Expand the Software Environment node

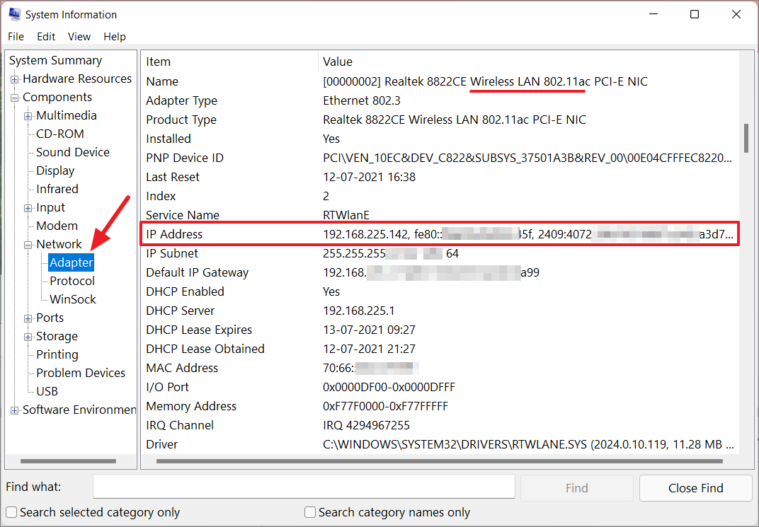pos(15,410)
